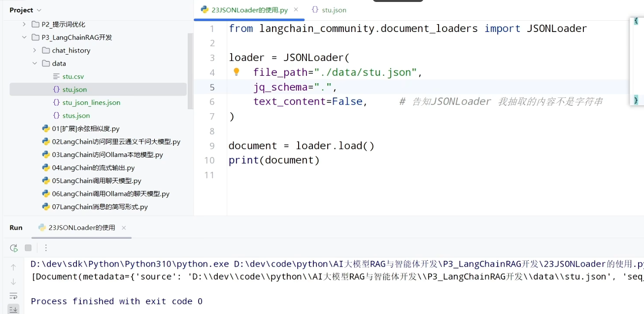Open the Run toolbar more-options menu
The image size is (644, 314).
click(x=46, y=248)
